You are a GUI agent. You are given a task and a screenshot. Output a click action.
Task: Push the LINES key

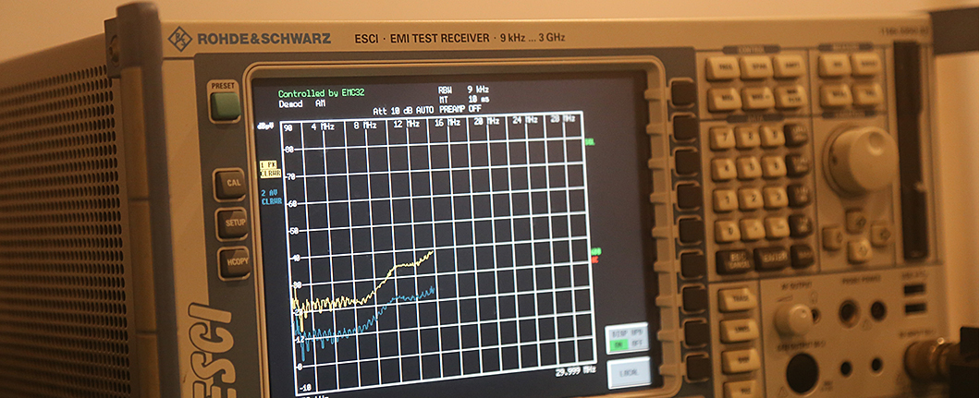click(x=740, y=330)
